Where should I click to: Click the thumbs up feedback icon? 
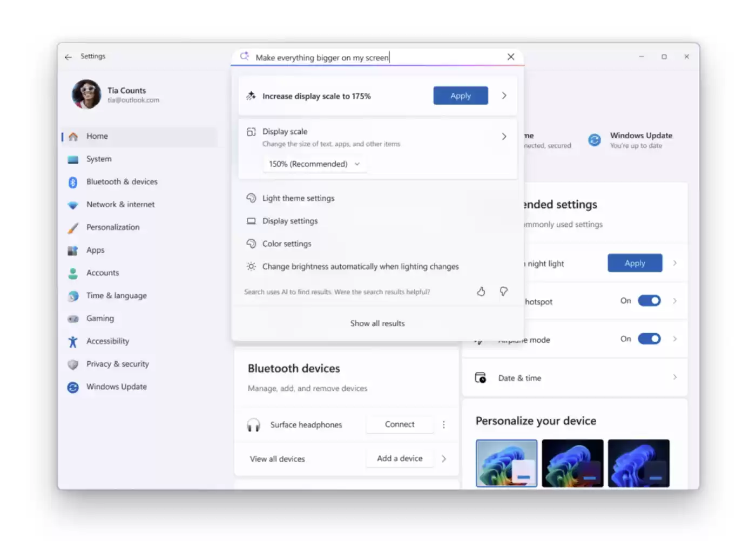(x=481, y=292)
